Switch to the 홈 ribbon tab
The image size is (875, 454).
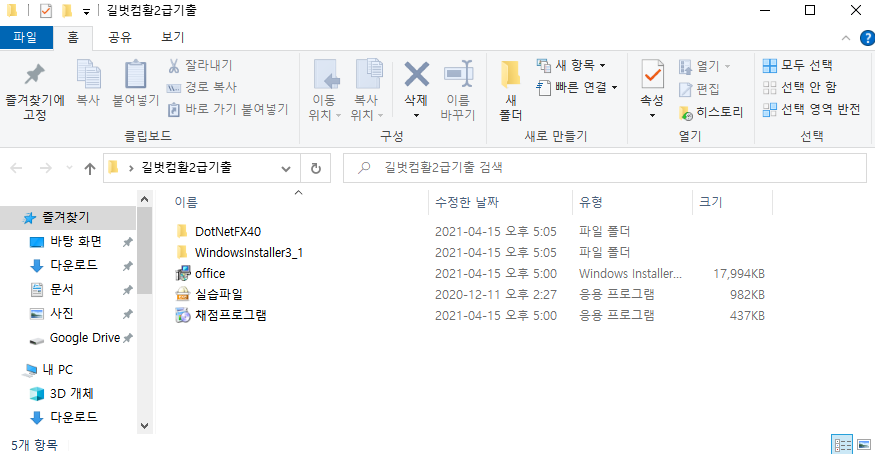tap(73, 37)
